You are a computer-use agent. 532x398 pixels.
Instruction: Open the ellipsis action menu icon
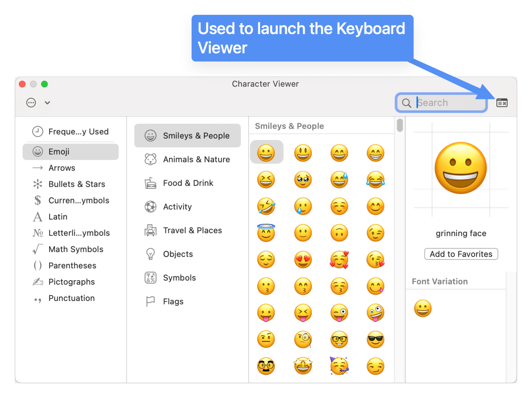[x=31, y=103]
